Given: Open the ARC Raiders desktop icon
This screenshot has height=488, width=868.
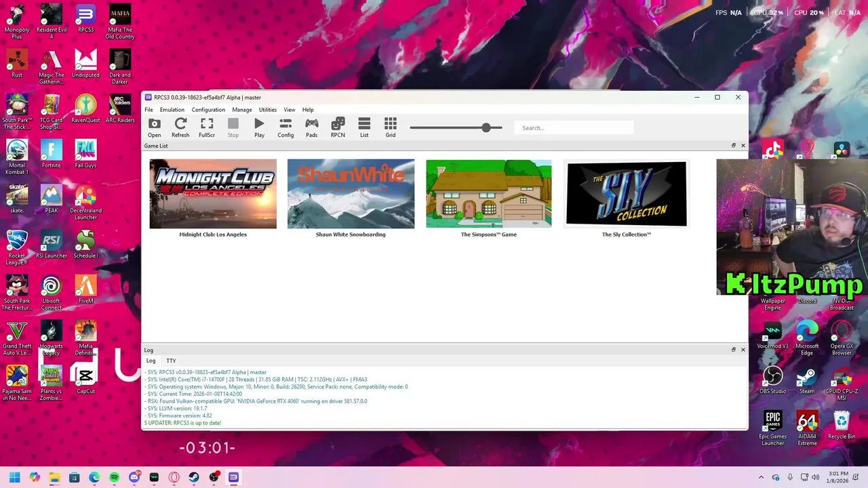Looking at the screenshot, I should [120, 109].
